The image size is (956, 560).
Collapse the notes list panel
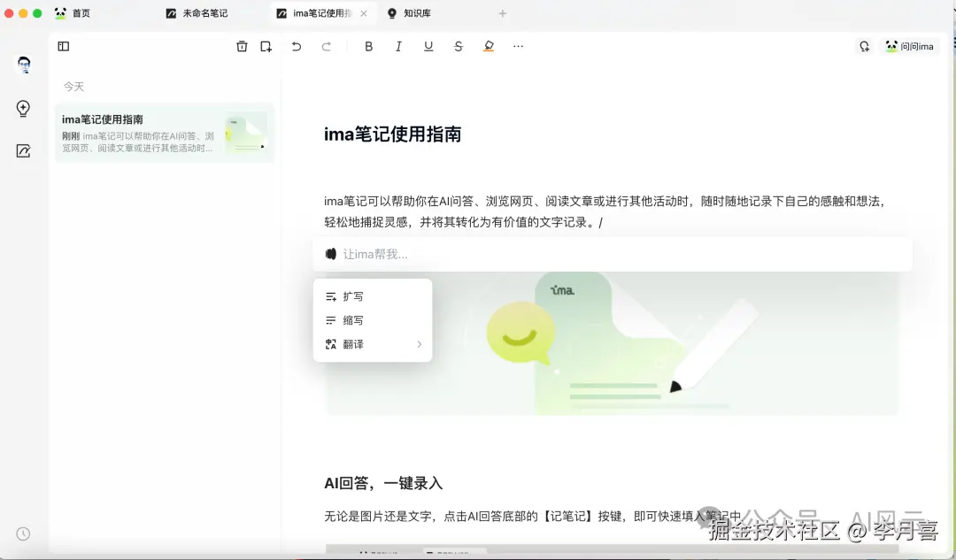pos(62,46)
